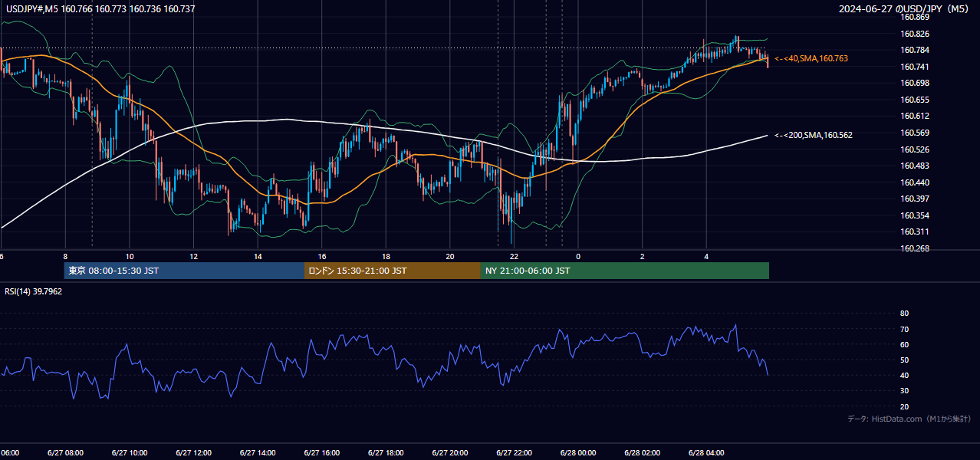Click price axis label 160.440
The width and height of the screenshot is (980, 460).
click(x=915, y=182)
